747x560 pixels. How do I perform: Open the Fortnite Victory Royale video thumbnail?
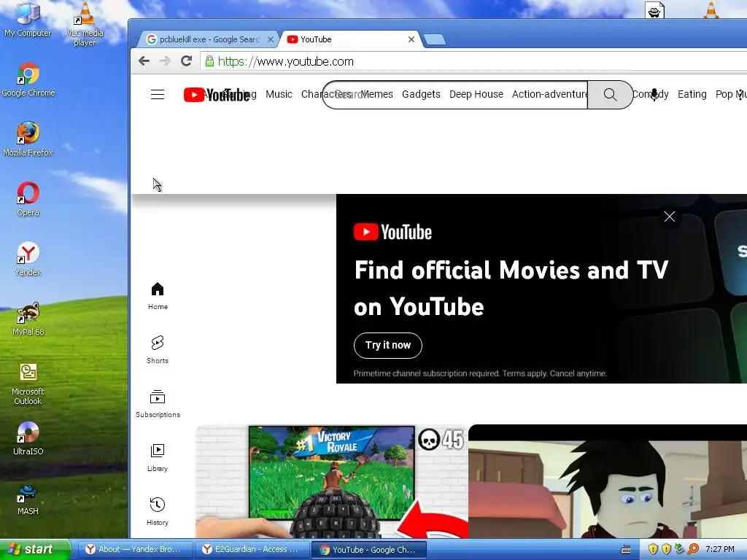(x=332, y=481)
